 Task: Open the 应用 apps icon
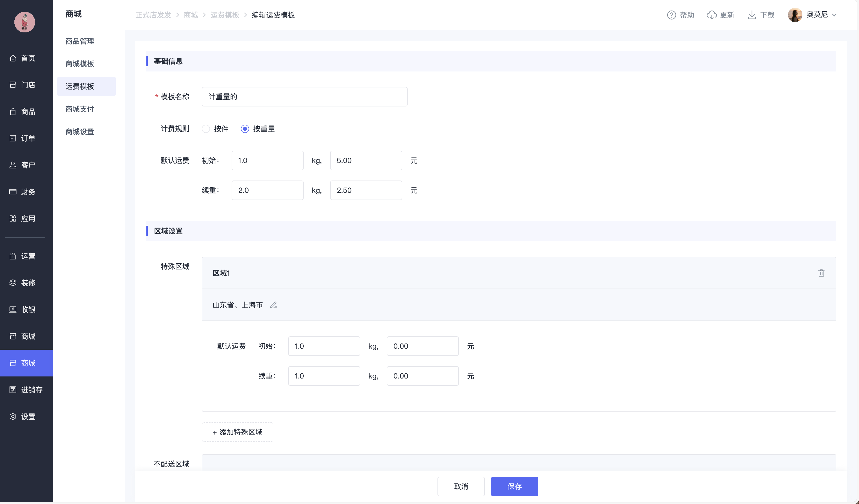click(x=13, y=219)
